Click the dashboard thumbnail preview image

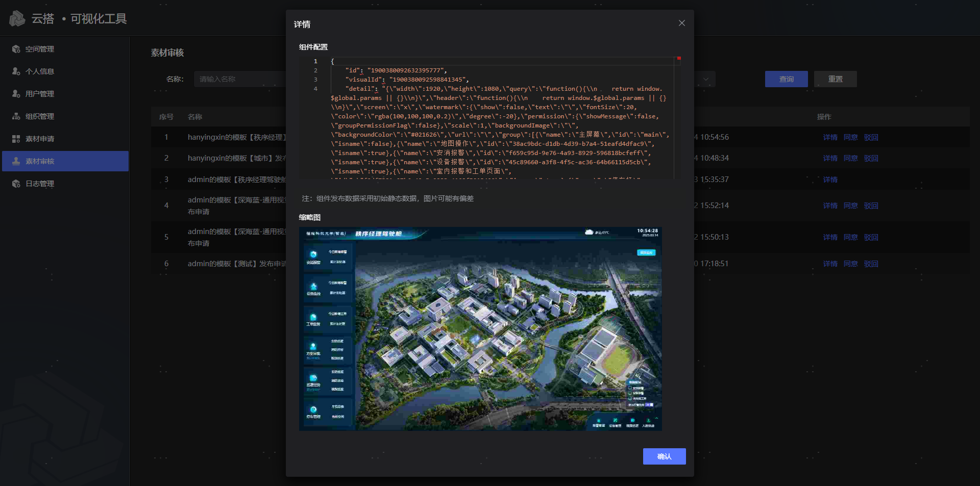click(480, 329)
